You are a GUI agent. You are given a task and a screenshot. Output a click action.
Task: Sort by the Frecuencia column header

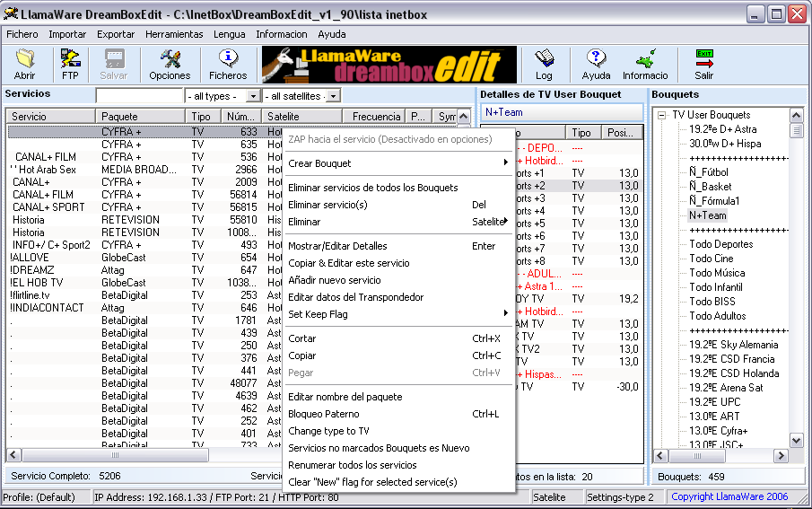point(373,117)
